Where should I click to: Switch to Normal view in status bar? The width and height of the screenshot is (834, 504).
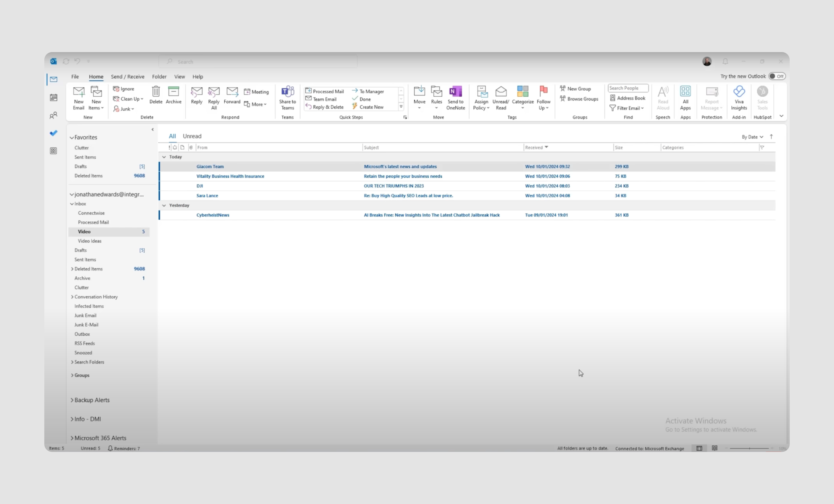click(699, 448)
